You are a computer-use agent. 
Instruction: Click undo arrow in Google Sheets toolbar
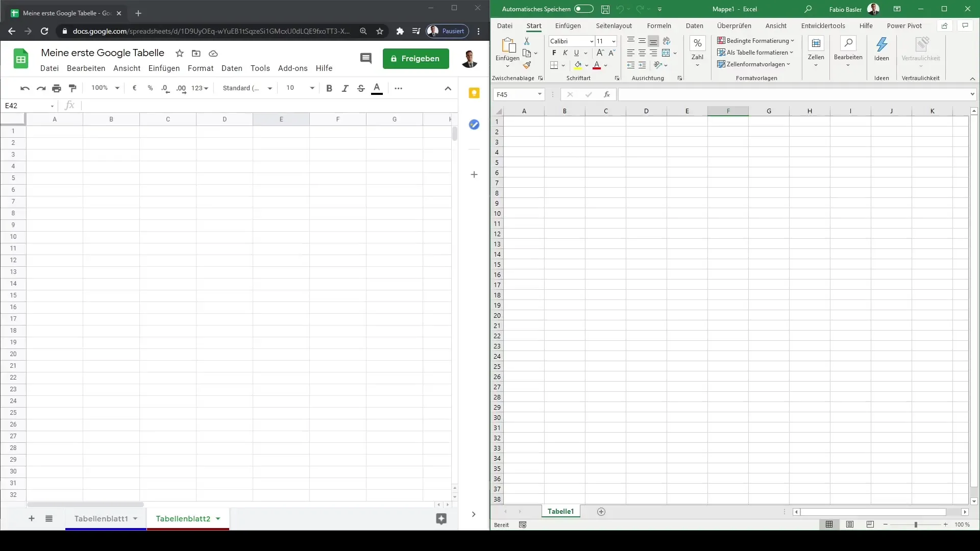tap(24, 88)
